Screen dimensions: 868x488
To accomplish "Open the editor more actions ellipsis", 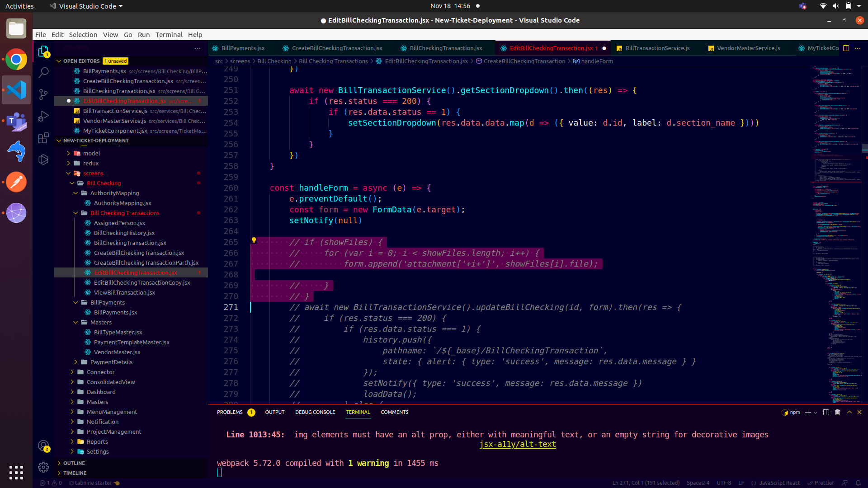I will (x=858, y=48).
